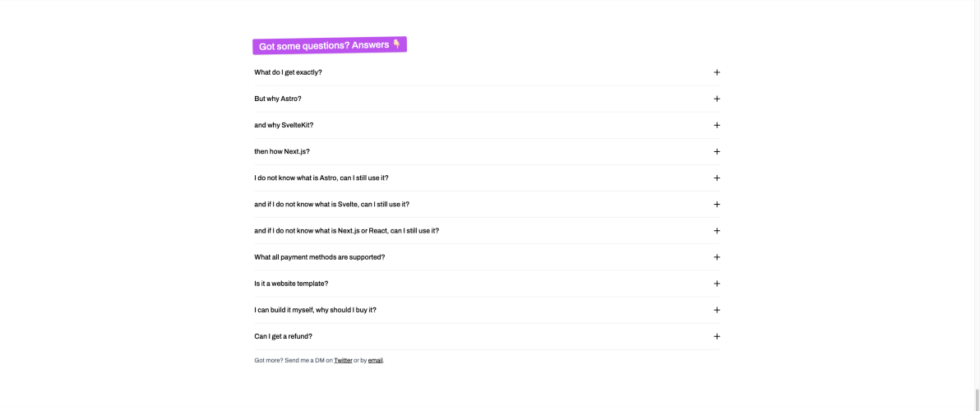This screenshot has height=411, width=980.
Task: Click plus icon for 'I can build it myself' question
Action: [x=717, y=310]
